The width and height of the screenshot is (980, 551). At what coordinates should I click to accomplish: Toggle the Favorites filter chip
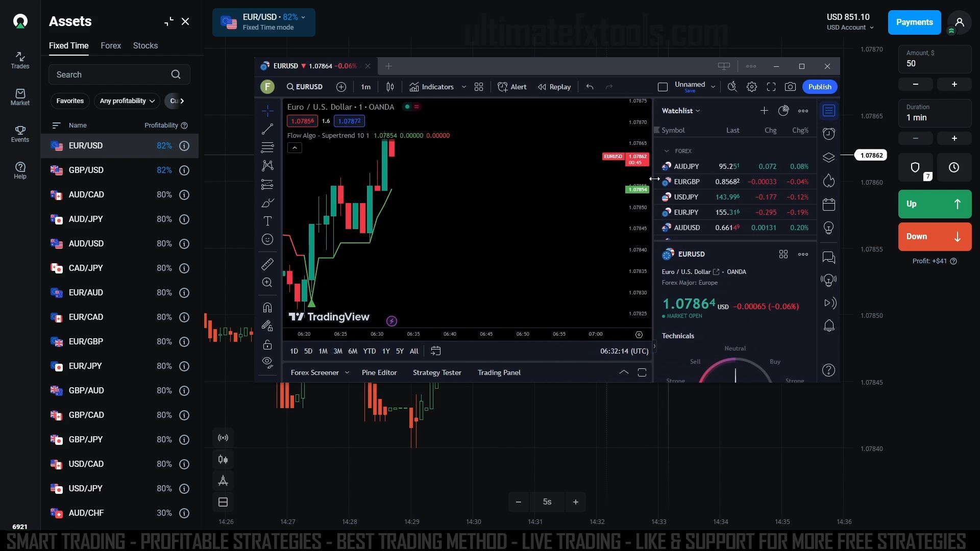pos(70,101)
